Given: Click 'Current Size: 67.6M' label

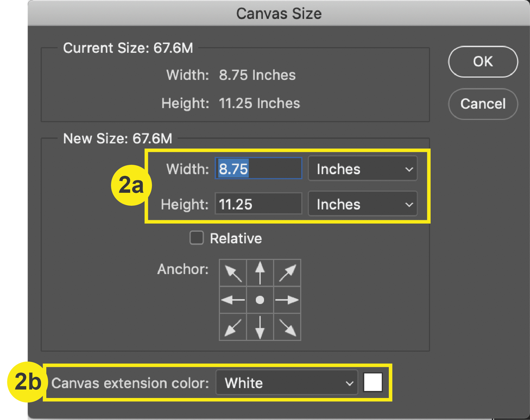Looking at the screenshot, I should tap(128, 48).
